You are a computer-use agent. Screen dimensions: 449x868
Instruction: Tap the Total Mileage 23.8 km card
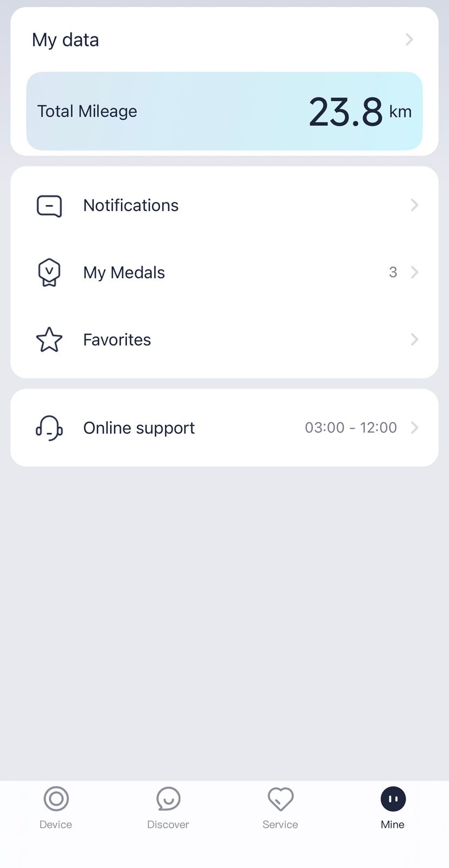[x=224, y=111]
